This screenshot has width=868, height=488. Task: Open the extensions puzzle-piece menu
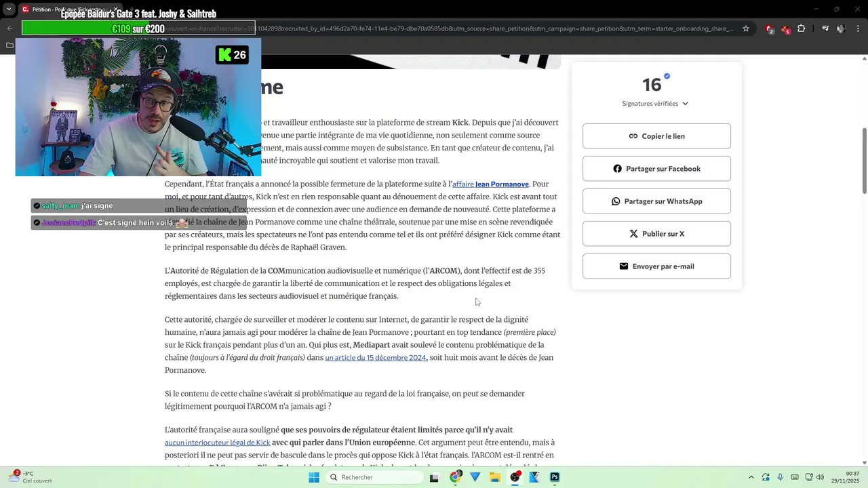click(802, 28)
